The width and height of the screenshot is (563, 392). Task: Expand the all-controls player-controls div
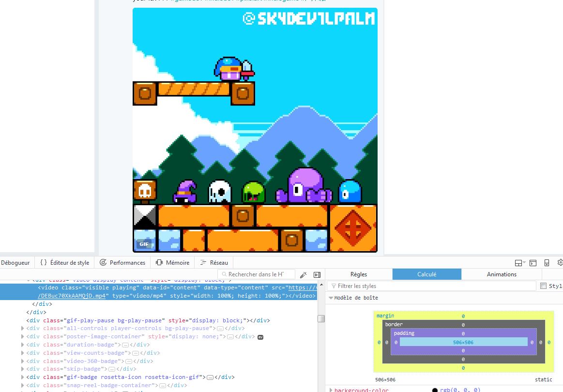click(x=23, y=328)
